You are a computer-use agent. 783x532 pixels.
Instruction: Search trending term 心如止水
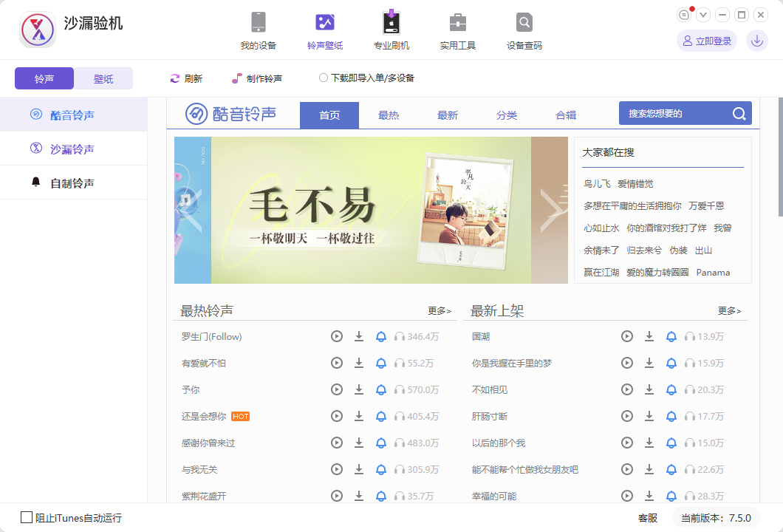pyautogui.click(x=601, y=228)
